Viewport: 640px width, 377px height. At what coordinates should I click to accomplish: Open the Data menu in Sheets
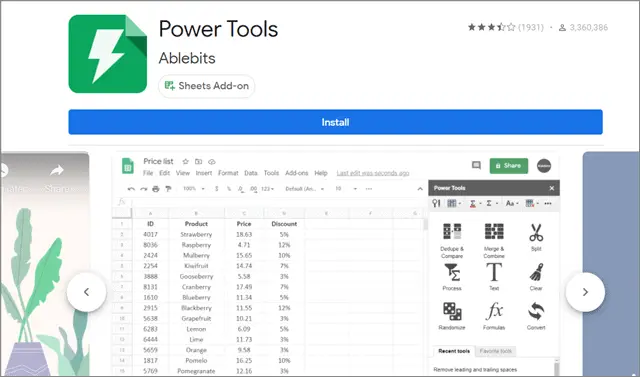pyautogui.click(x=251, y=173)
